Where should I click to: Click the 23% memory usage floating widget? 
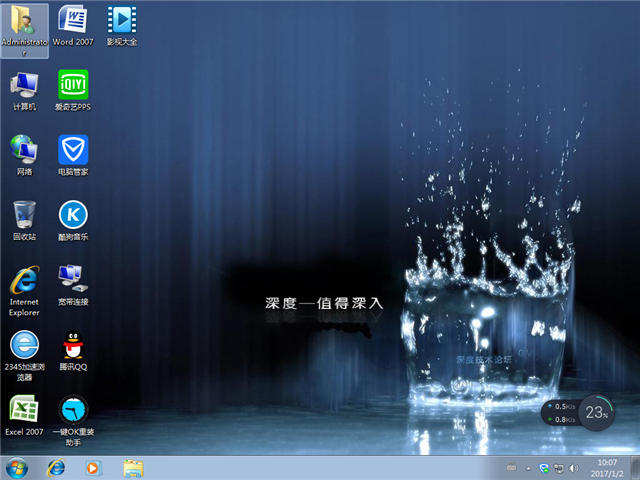pos(597,412)
